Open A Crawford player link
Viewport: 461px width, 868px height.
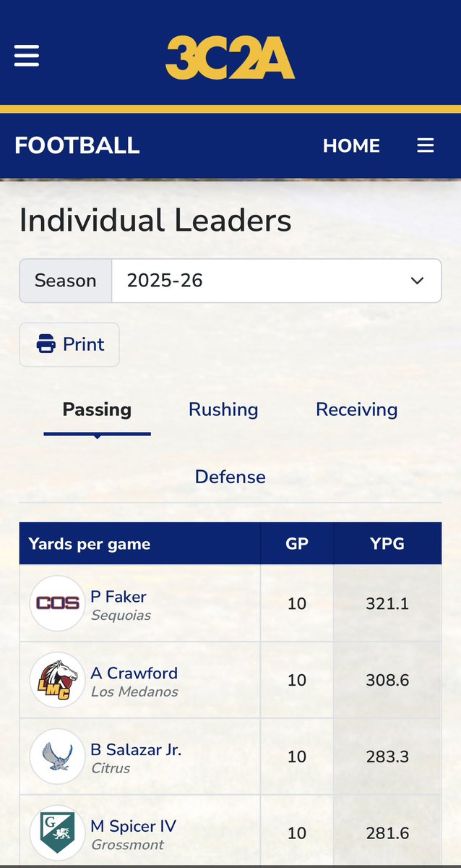134,673
